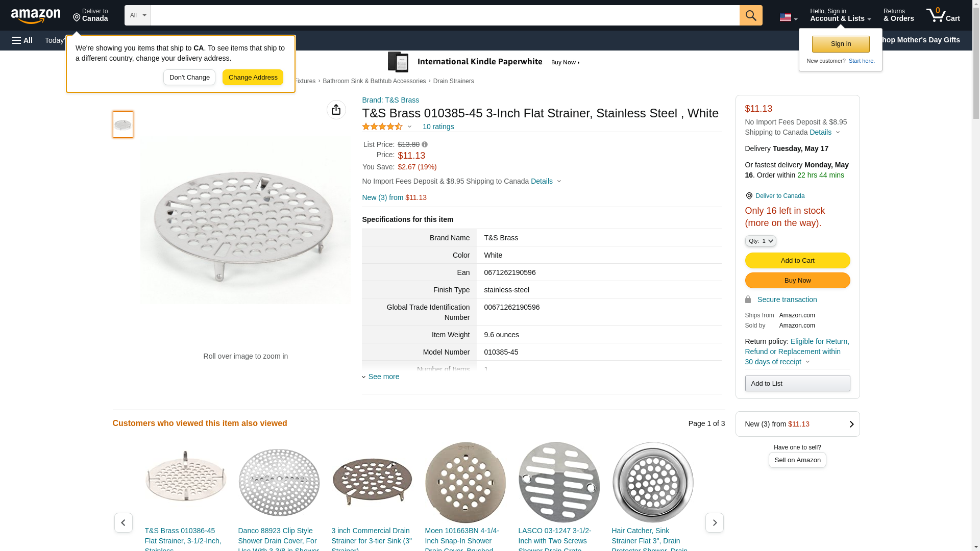The width and height of the screenshot is (980, 551).
Task: Open the Qty quantity dropdown
Action: [760, 241]
